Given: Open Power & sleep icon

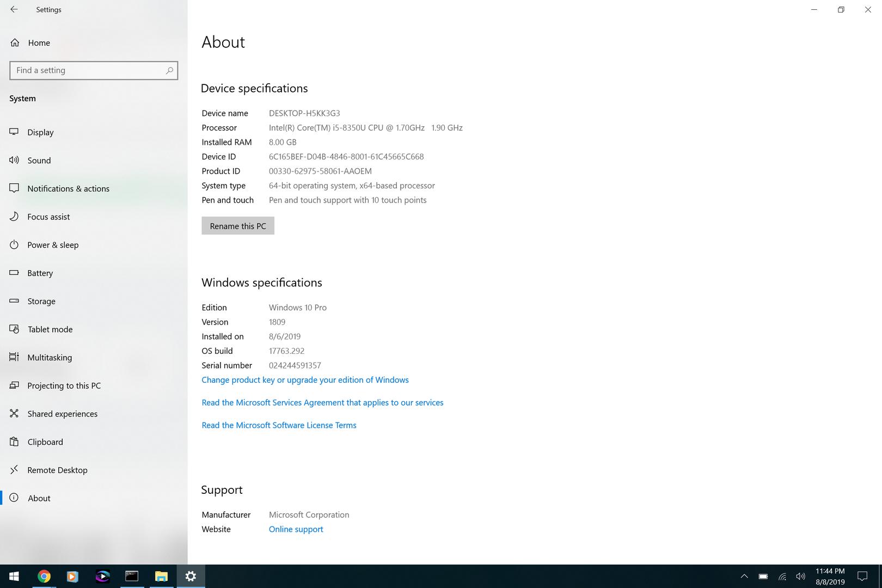Looking at the screenshot, I should pos(14,244).
